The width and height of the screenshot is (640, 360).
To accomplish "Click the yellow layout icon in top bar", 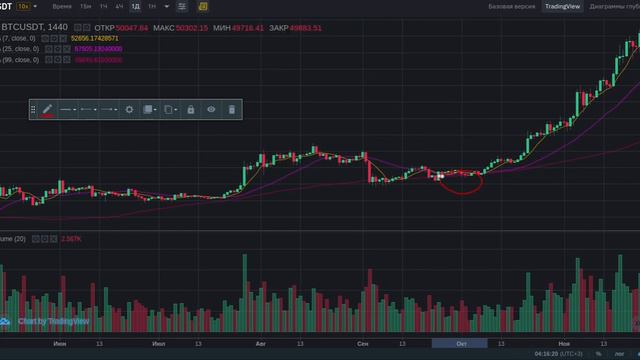I will (203, 7).
